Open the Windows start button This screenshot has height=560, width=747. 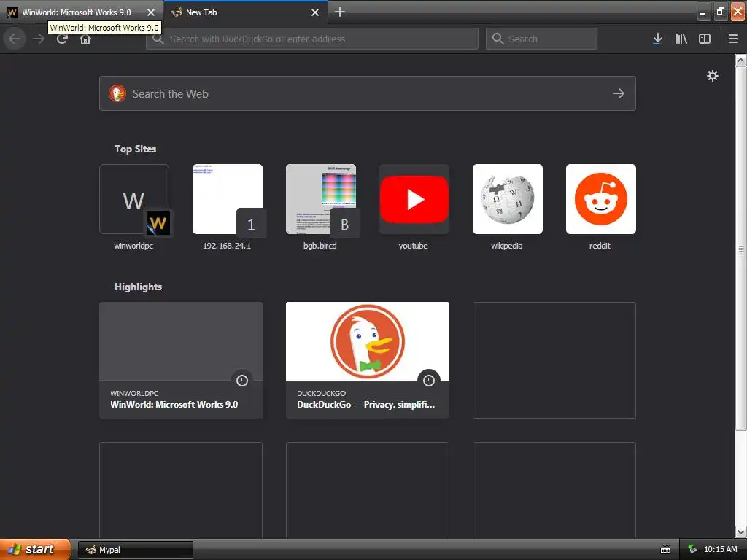point(35,550)
